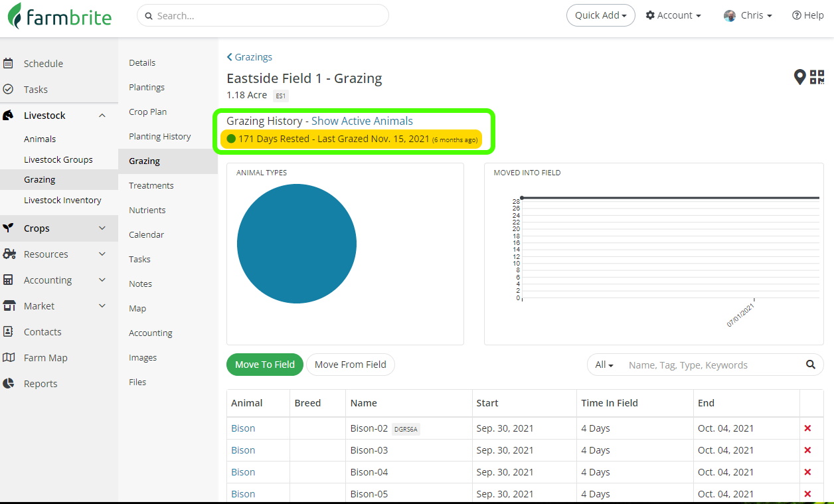Open the Quick Add dropdown

coord(600,15)
